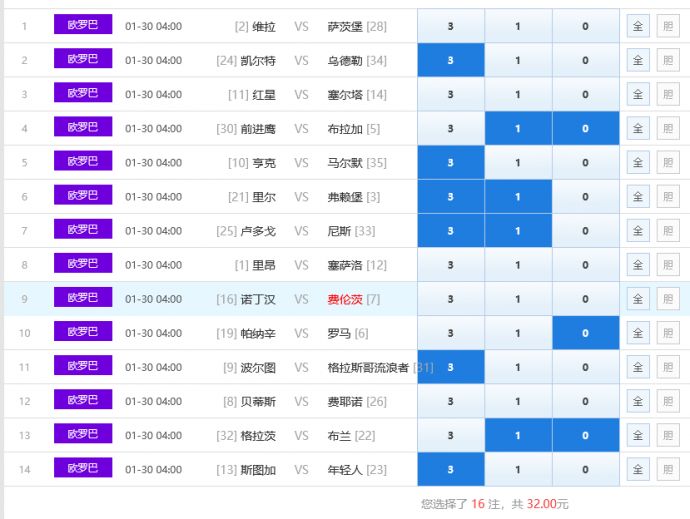Deselect option 0 for 帕纳辛 vs 罗马
This screenshot has width=690, height=519.
click(x=585, y=333)
